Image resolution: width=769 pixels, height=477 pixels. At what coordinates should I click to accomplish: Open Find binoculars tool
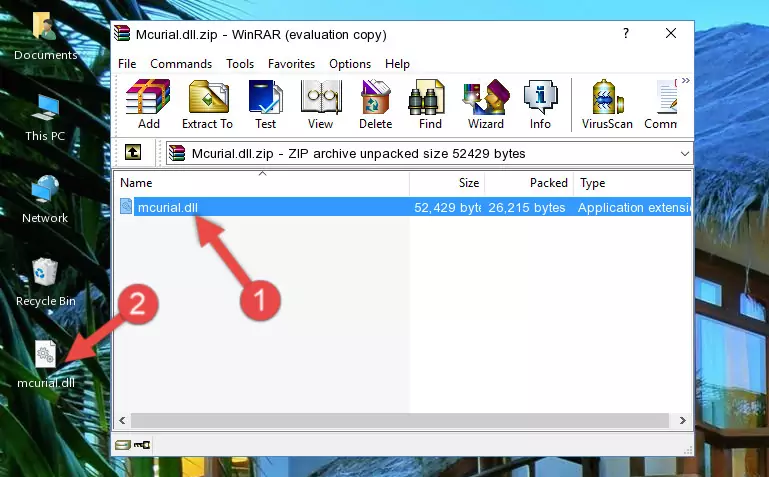430,104
